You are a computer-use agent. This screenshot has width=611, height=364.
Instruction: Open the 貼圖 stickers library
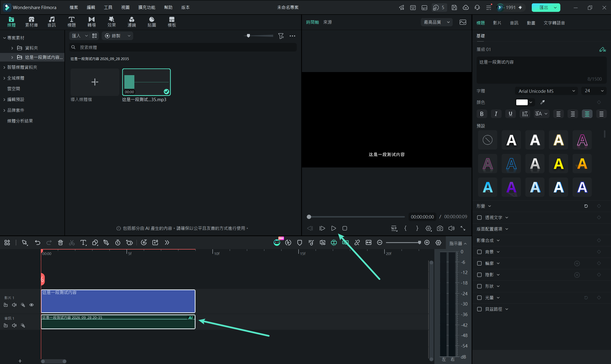(x=152, y=22)
